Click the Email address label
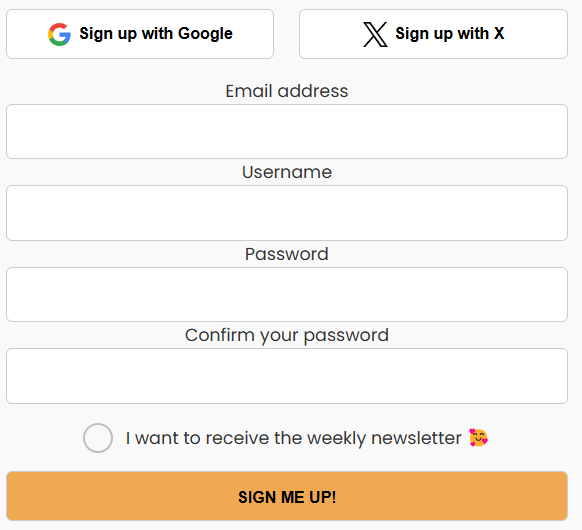This screenshot has width=582, height=530. click(x=287, y=91)
